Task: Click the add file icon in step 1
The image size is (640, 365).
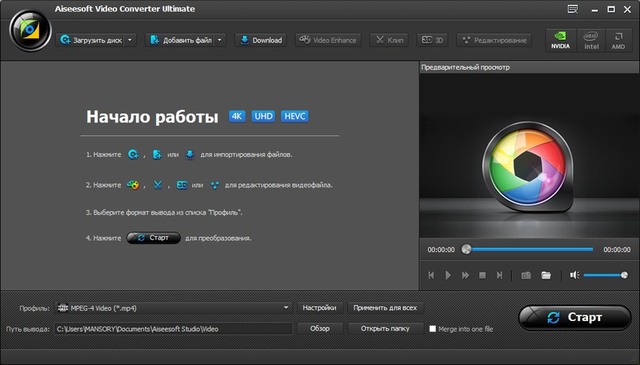Action: pyautogui.click(x=157, y=155)
